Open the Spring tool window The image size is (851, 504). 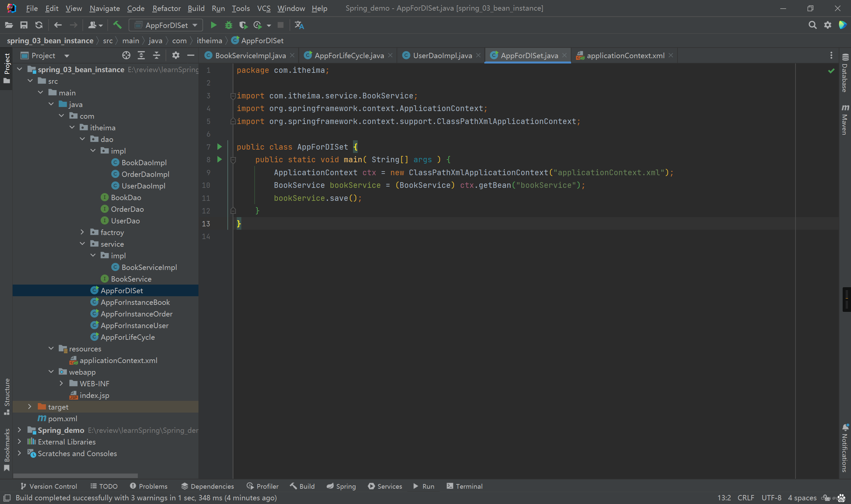tap(341, 486)
